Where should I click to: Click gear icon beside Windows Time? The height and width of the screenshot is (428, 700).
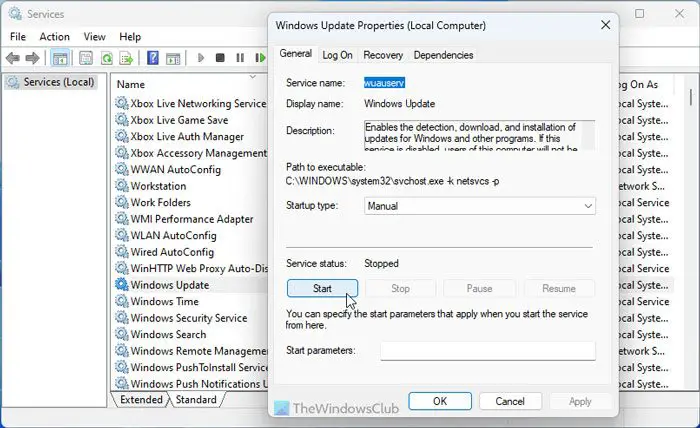[x=122, y=301]
